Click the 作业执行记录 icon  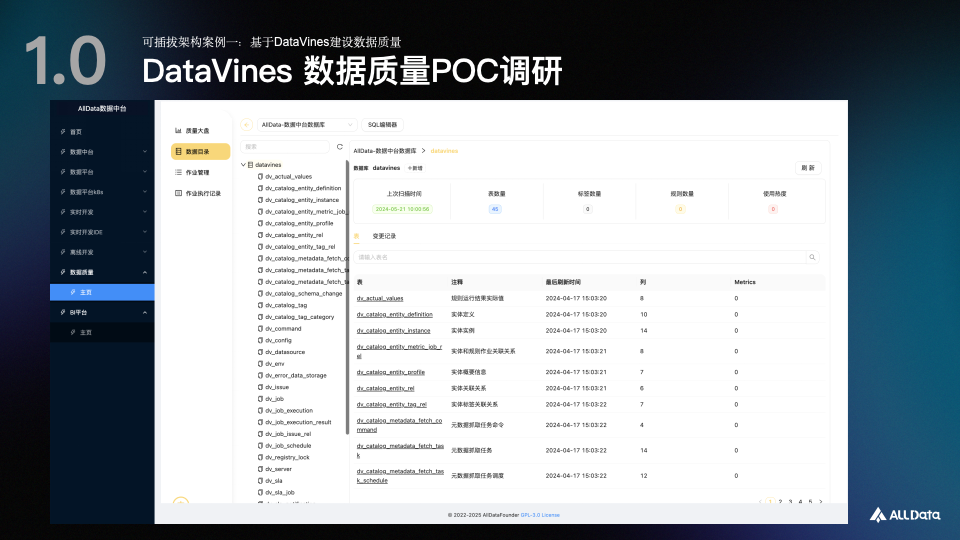point(178,193)
